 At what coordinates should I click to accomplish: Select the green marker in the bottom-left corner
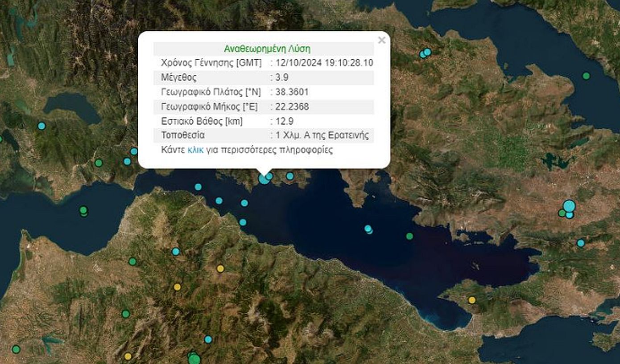click(x=16, y=349)
